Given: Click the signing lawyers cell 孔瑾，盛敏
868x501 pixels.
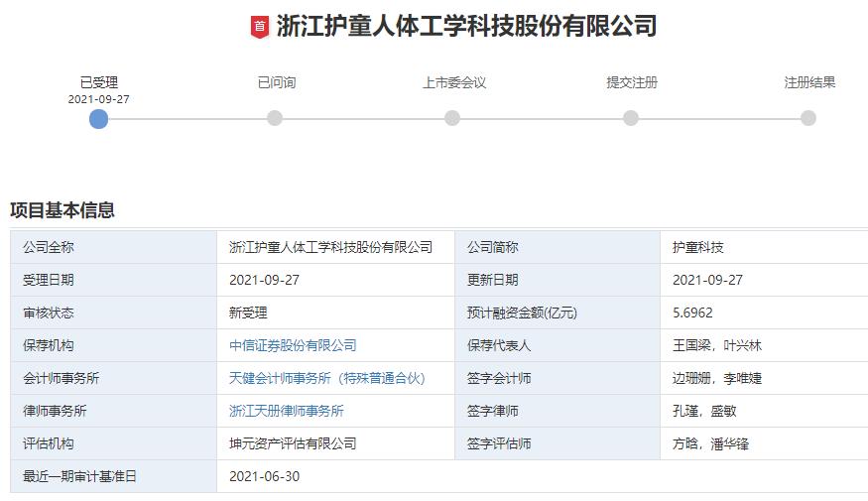Looking at the screenshot, I should (x=764, y=411).
